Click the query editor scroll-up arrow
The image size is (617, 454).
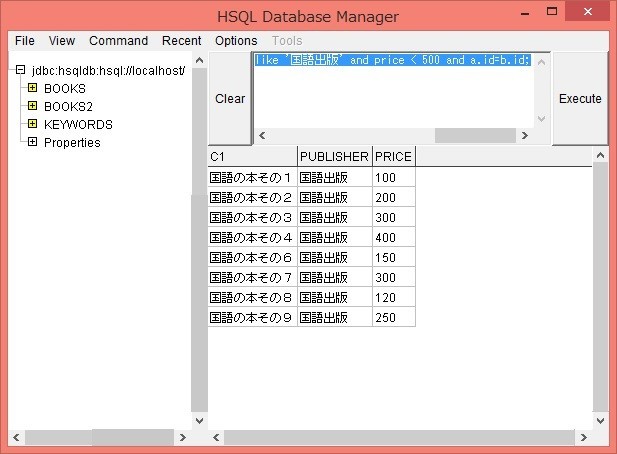[541, 62]
